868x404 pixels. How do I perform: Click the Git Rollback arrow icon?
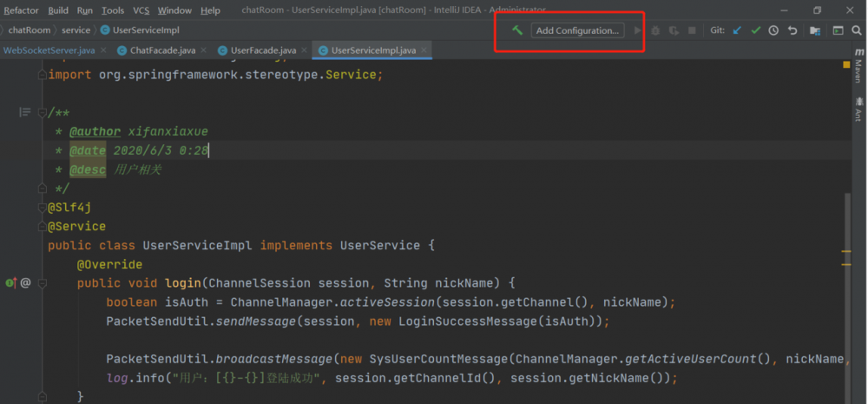click(792, 30)
